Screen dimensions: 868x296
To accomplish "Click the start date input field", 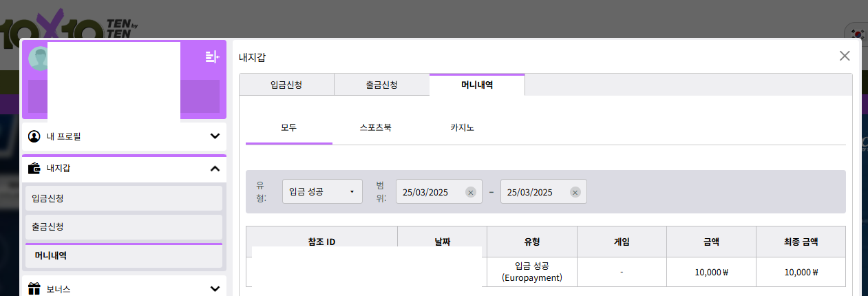I will click(x=430, y=192).
